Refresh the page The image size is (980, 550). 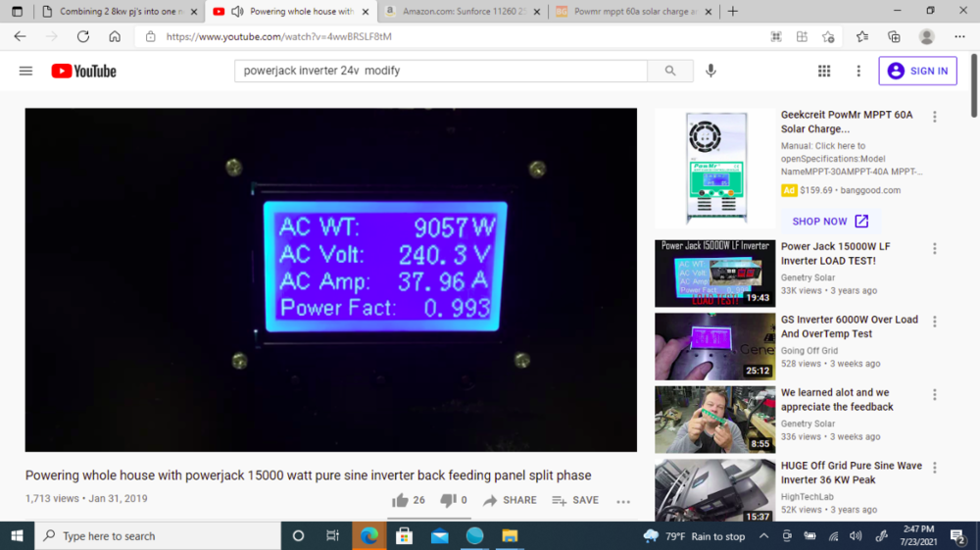pos(83,37)
